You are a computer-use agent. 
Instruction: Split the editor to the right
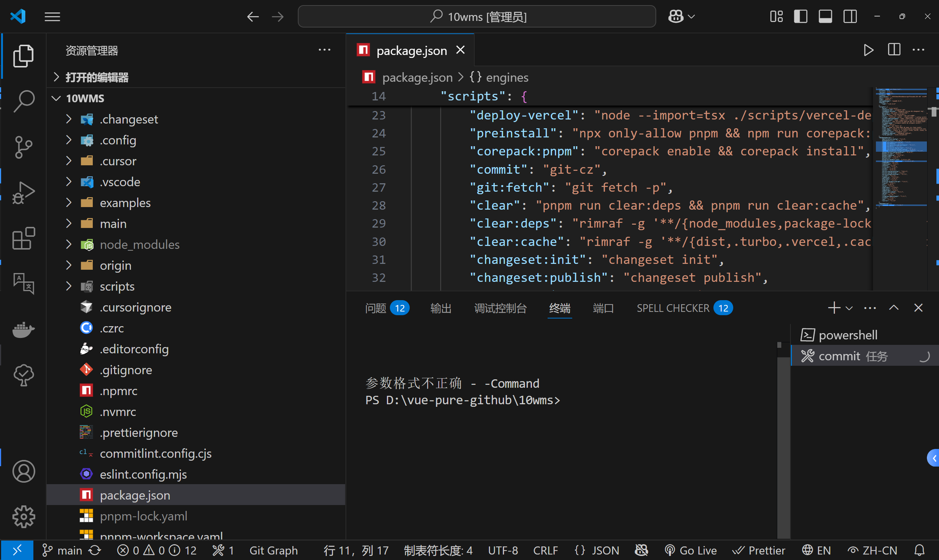894,50
